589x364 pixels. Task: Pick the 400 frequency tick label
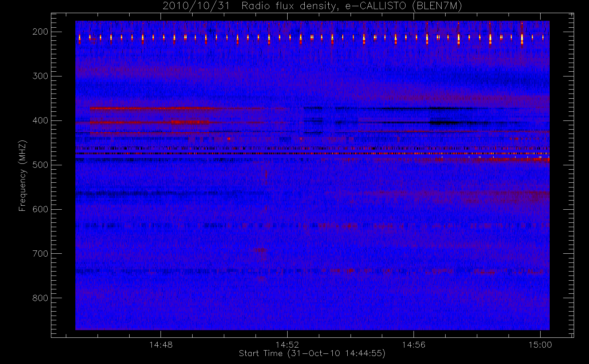(x=40, y=120)
